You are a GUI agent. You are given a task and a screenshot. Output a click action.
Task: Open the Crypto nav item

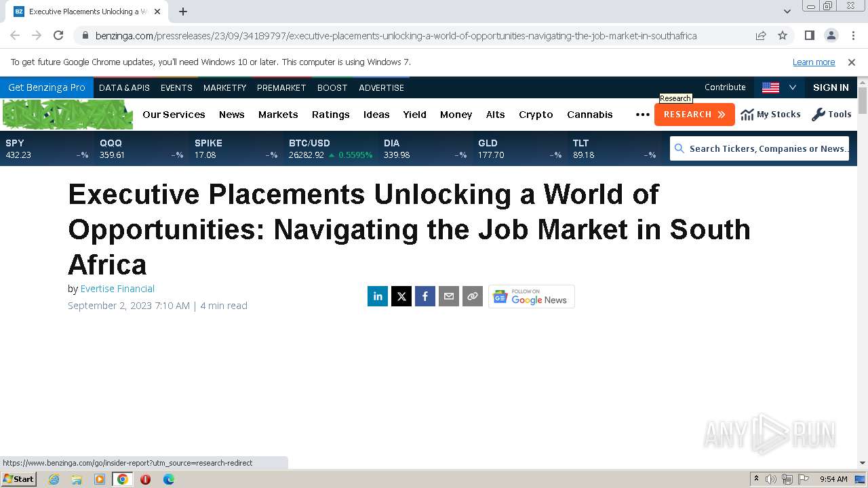coord(536,115)
